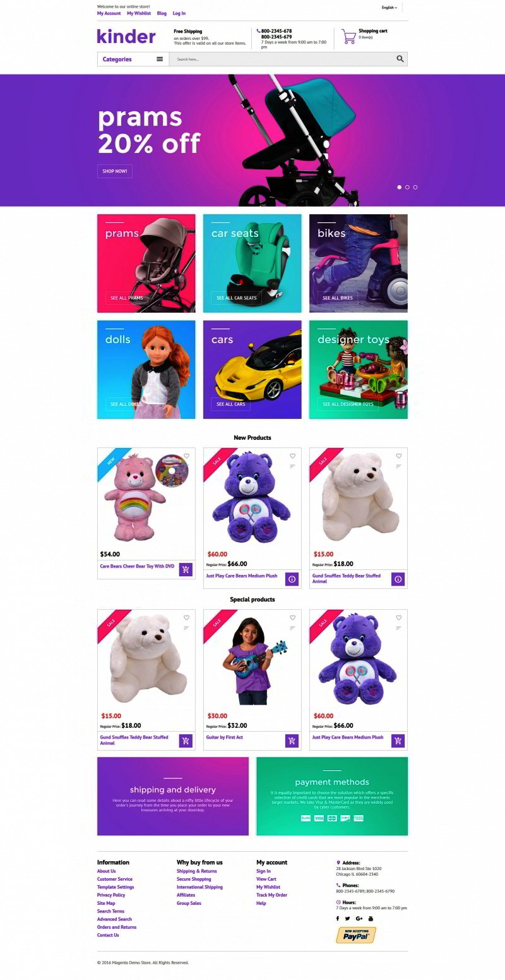
Task: Open the PayPal now accepting badge
Action: [x=356, y=935]
